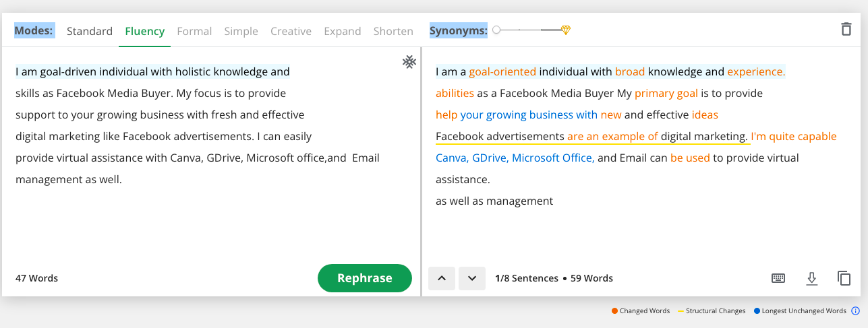The width and height of the screenshot is (868, 328).
Task: Click the freeze words snowflake icon
Action: tap(409, 63)
